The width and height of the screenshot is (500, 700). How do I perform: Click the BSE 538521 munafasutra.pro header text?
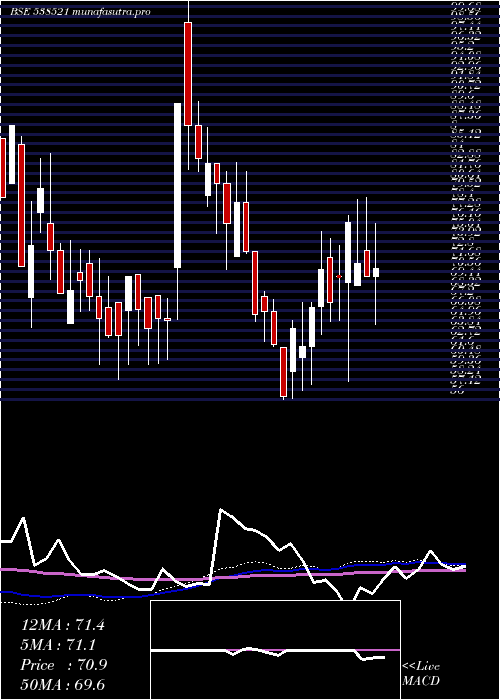click(80, 12)
